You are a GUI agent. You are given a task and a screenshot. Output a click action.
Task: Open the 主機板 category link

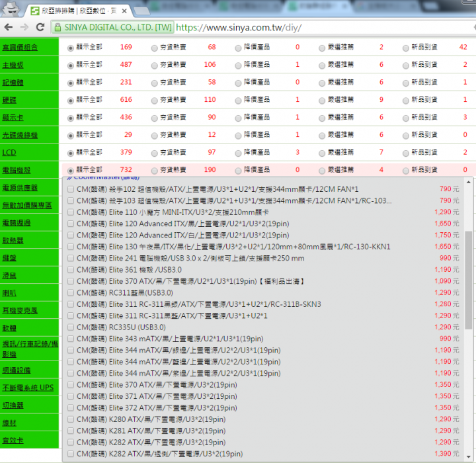[x=13, y=65]
